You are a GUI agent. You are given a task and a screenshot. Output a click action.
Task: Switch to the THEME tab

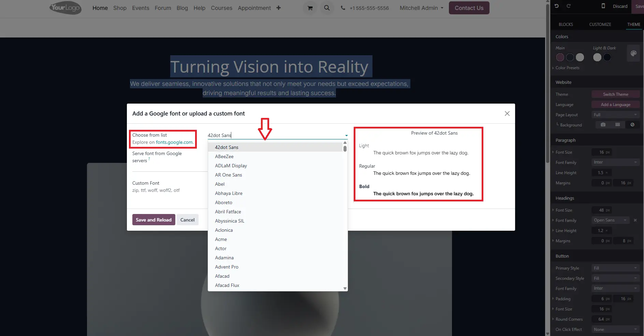pyautogui.click(x=633, y=25)
